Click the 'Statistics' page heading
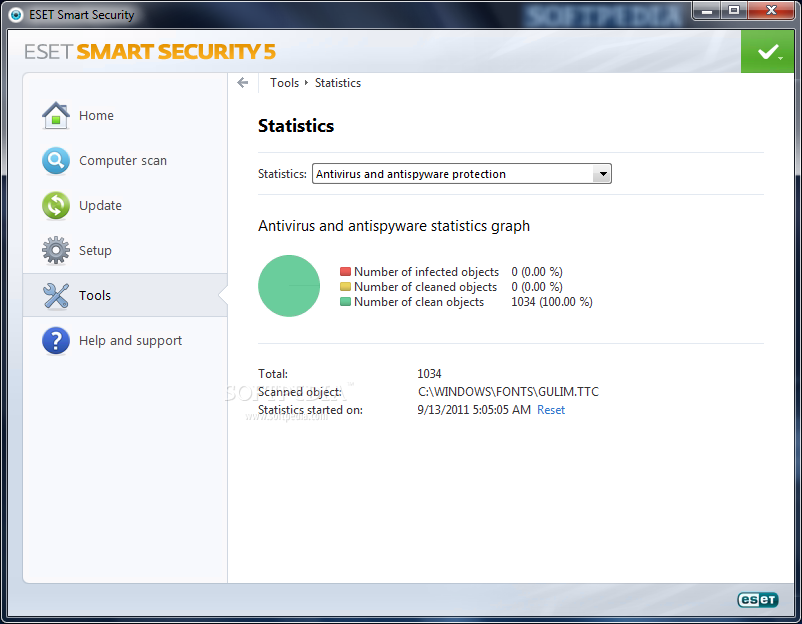This screenshot has width=802, height=624. pos(296,126)
